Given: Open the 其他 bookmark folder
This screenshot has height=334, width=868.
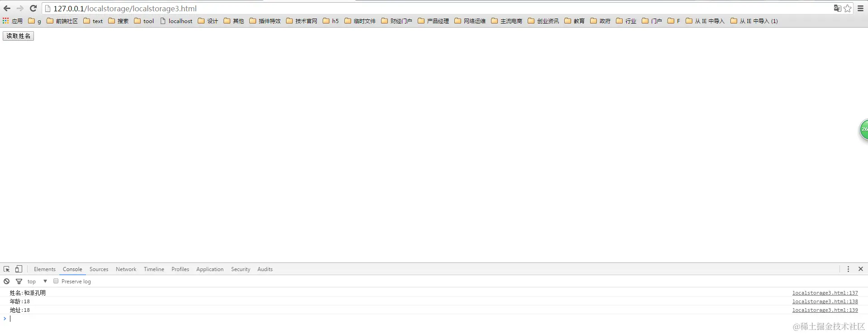Looking at the screenshot, I should [x=234, y=21].
